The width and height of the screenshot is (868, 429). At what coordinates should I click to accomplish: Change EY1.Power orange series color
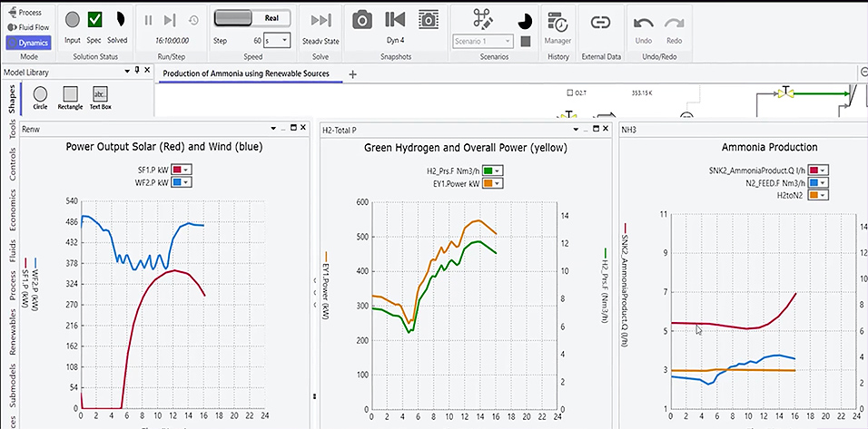tap(493, 182)
